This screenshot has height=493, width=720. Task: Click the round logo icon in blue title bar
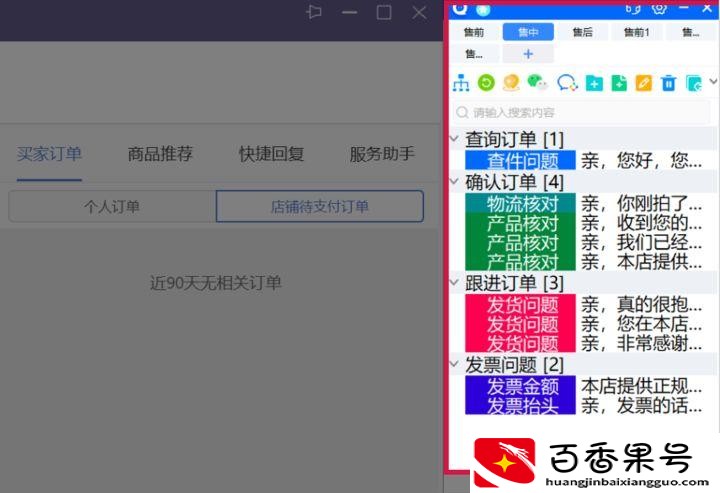(459, 8)
